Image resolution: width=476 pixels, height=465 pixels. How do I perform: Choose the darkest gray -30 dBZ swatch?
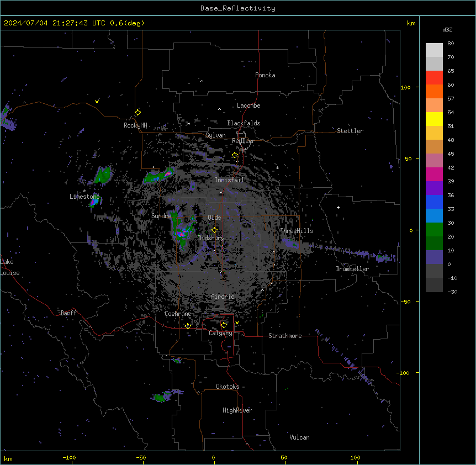click(x=434, y=285)
